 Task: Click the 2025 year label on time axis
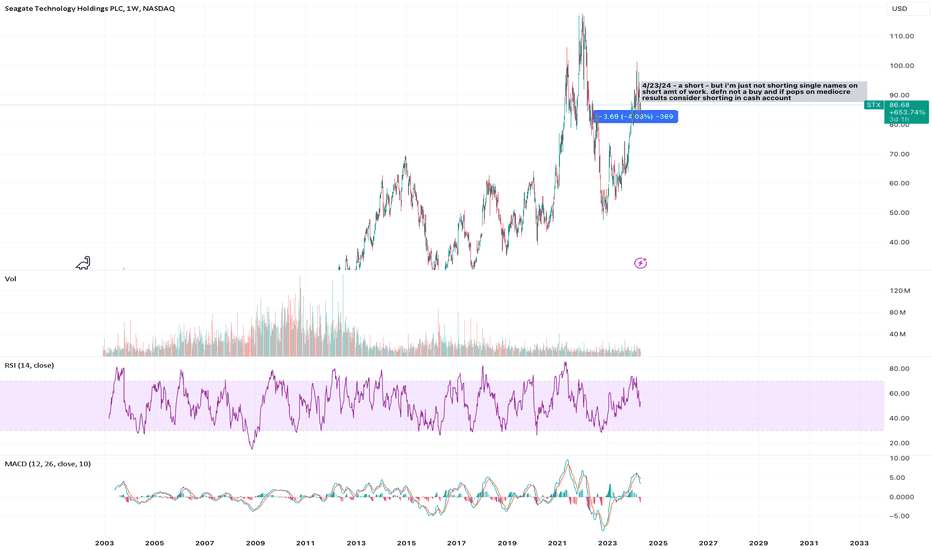click(658, 543)
